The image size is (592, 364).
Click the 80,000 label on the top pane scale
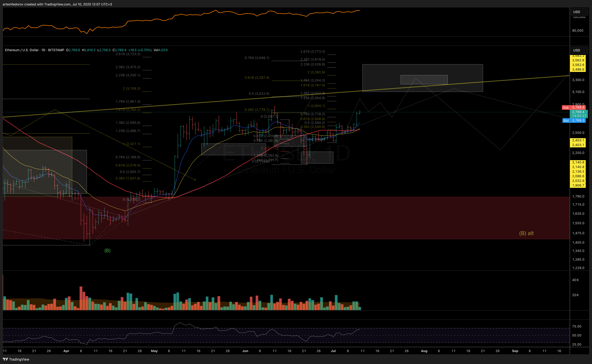coord(578,31)
